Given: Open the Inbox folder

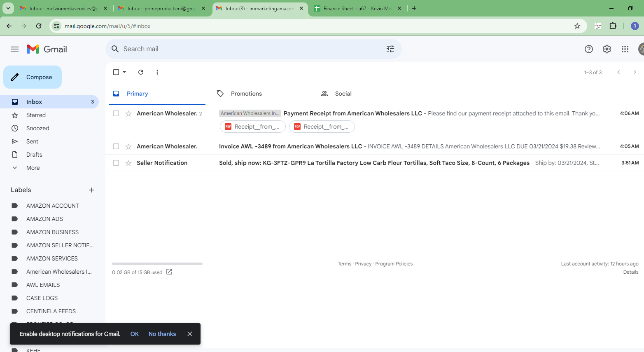Looking at the screenshot, I should coord(49,102).
